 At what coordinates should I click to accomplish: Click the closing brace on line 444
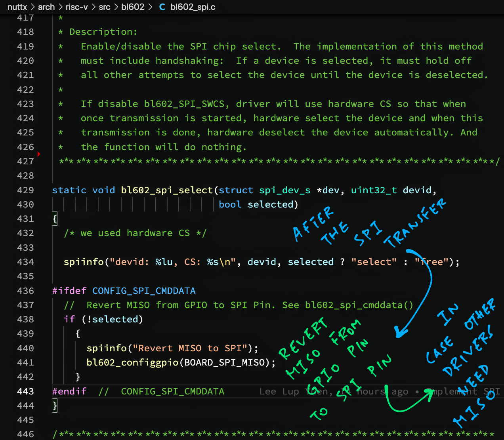tap(55, 406)
